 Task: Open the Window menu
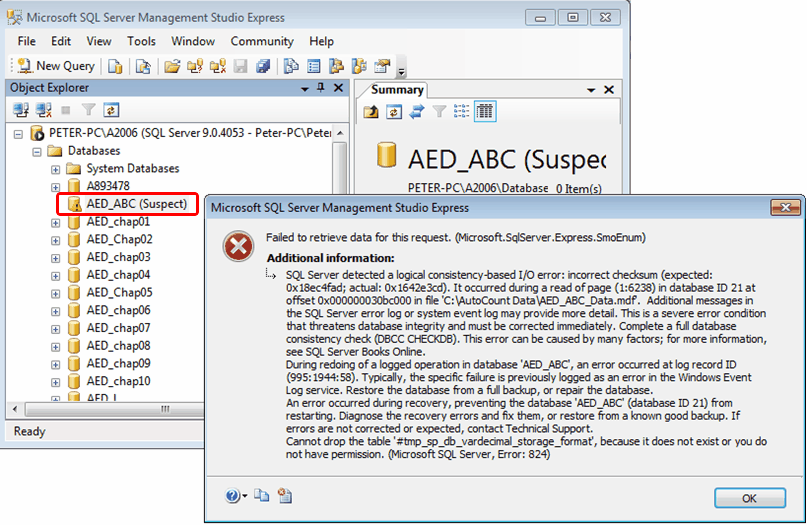(x=193, y=41)
